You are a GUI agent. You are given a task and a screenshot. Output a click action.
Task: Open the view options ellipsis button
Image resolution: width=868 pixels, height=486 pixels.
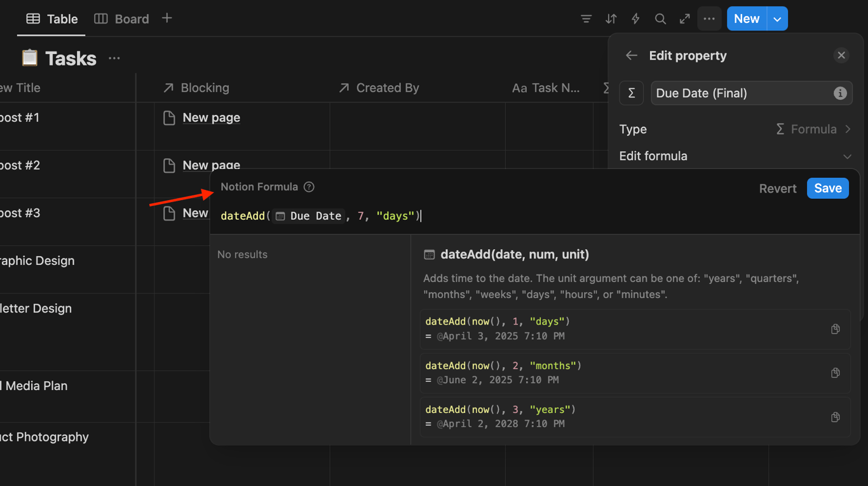(x=709, y=19)
